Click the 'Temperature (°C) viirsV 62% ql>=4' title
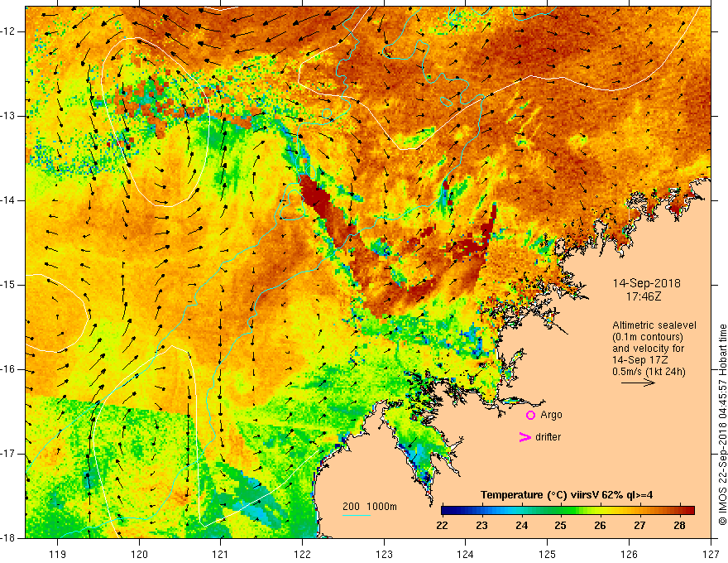728x563 pixels. point(567,495)
